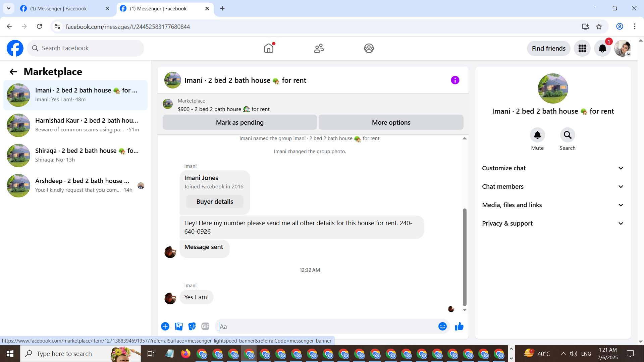Expand Privacy & support section
Image resolution: width=644 pixels, height=362 pixels.
tap(553, 224)
